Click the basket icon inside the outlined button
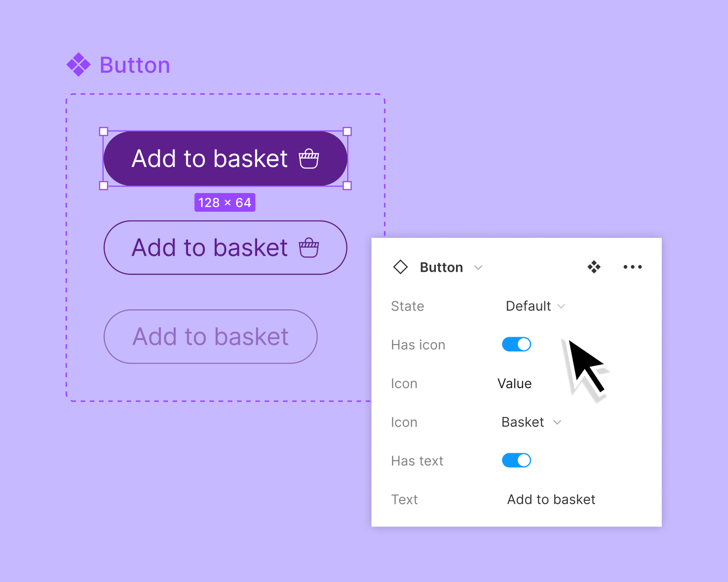Image resolution: width=728 pixels, height=582 pixels. point(309,248)
